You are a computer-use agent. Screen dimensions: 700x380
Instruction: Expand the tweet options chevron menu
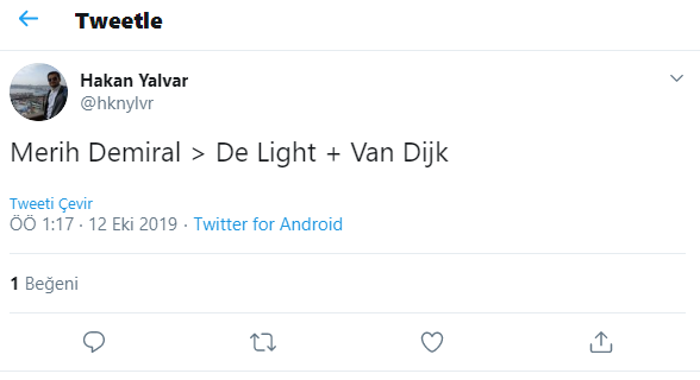677,79
